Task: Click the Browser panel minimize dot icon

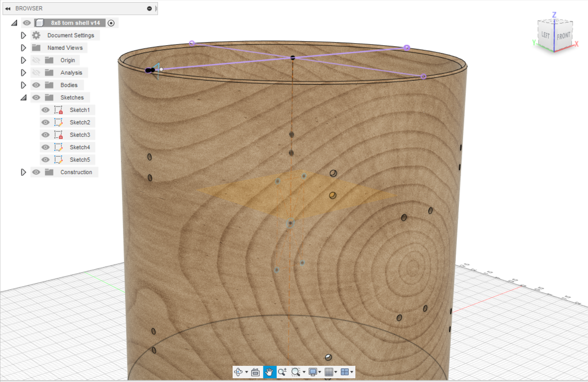Action: coord(149,8)
